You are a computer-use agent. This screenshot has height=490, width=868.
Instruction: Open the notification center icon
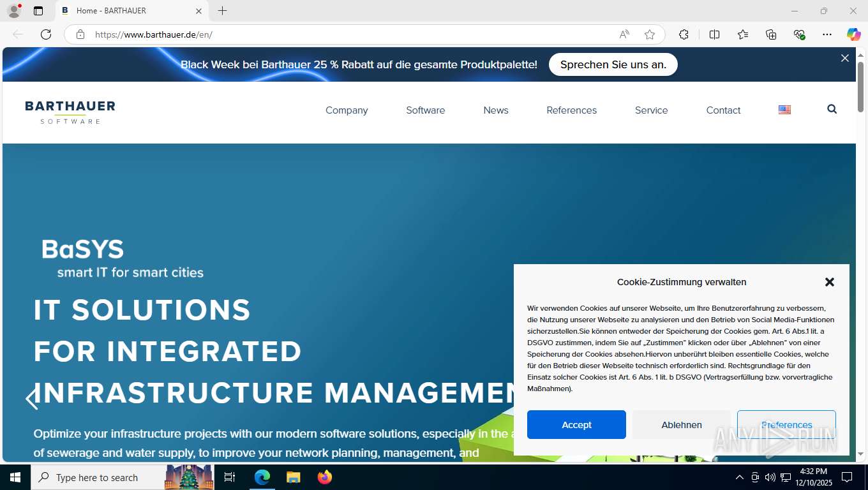coord(847,477)
